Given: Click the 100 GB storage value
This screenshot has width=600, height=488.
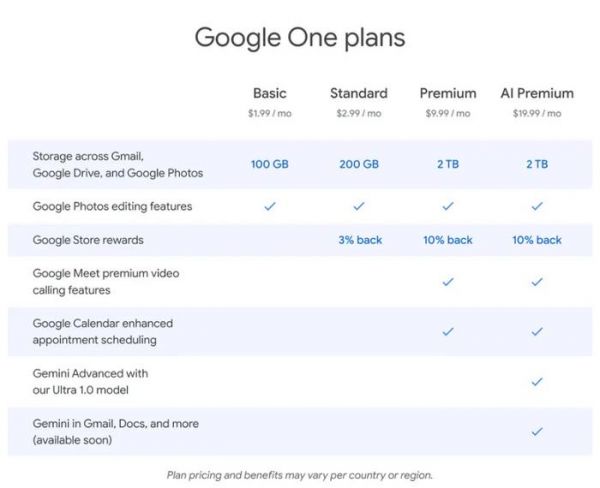Looking at the screenshot, I should pos(269,164).
